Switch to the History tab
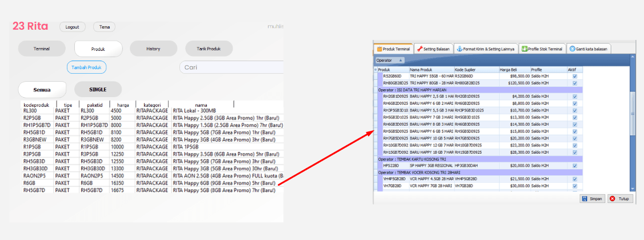 click(153, 49)
